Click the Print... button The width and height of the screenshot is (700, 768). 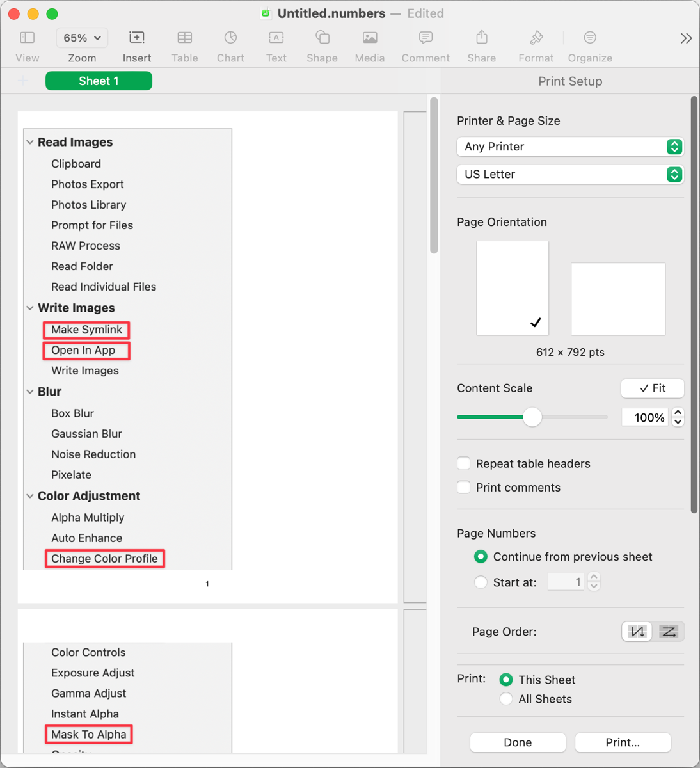[622, 742]
